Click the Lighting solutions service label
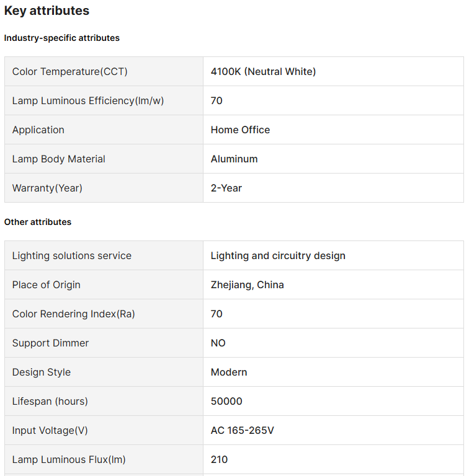 click(x=72, y=256)
